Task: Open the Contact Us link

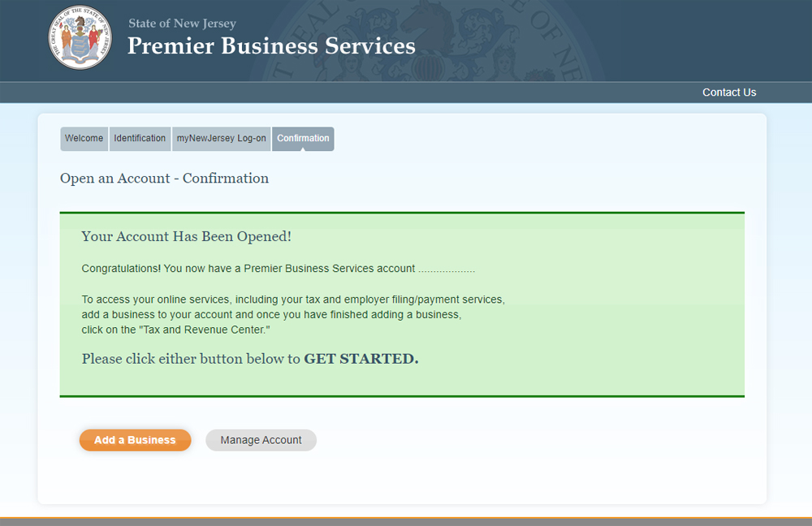Action: coord(729,93)
